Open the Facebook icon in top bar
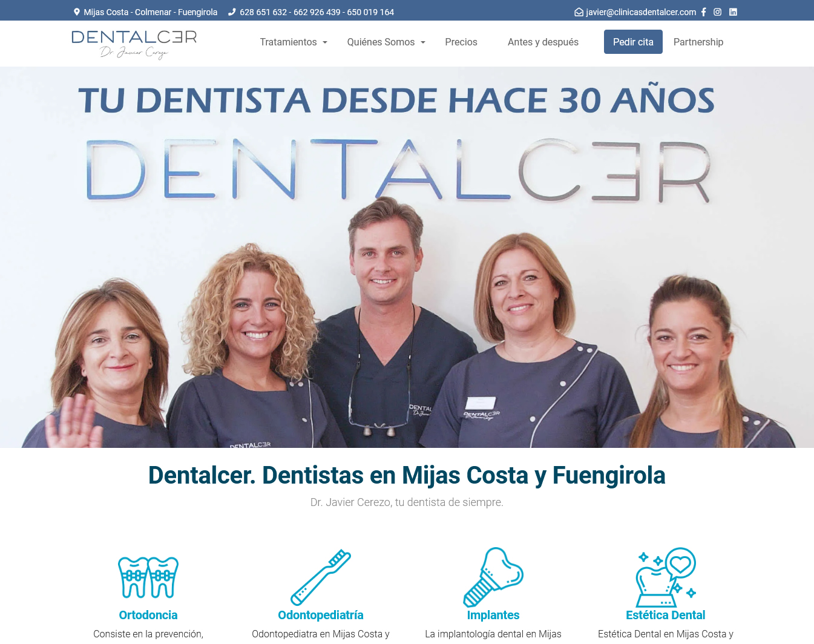The image size is (814, 644). tap(703, 12)
